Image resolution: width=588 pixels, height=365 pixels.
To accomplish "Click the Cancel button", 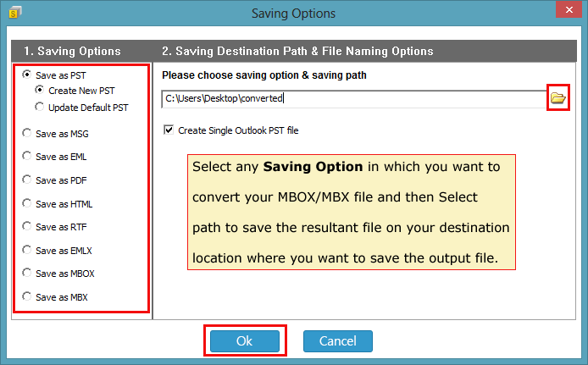I will 338,341.
